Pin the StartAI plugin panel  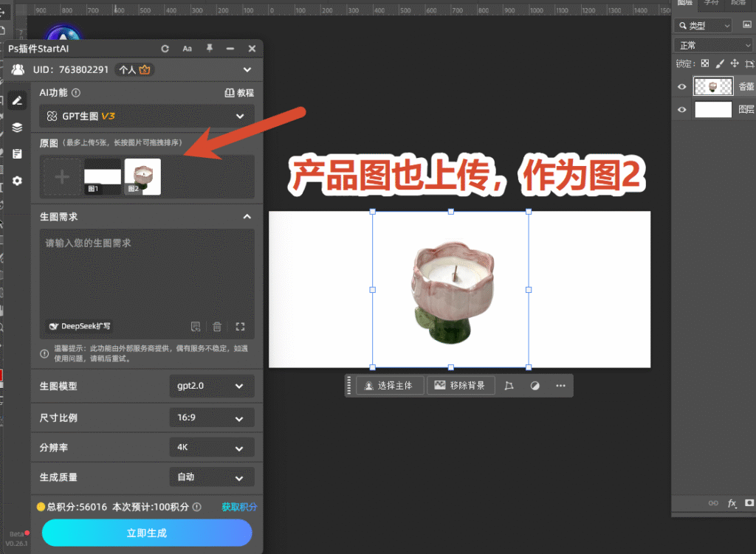coord(209,48)
